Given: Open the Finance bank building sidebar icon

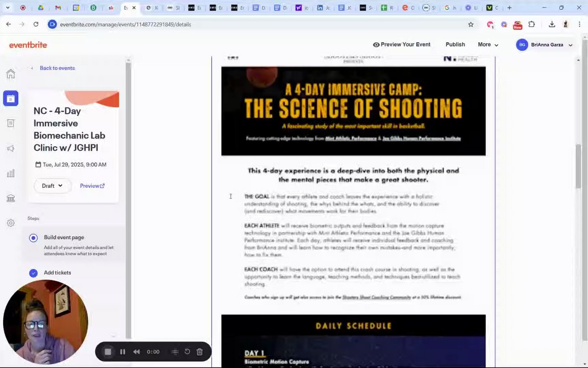Looking at the screenshot, I should (x=11, y=198).
